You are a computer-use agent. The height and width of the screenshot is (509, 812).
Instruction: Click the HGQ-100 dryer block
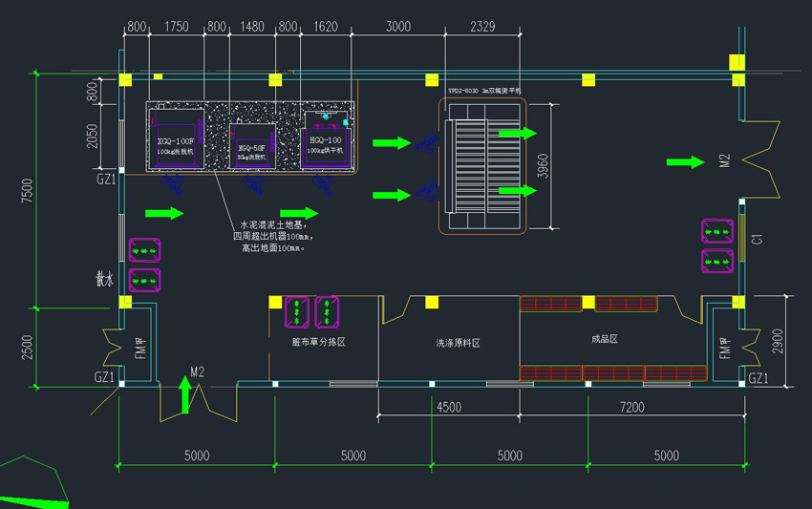(326, 141)
